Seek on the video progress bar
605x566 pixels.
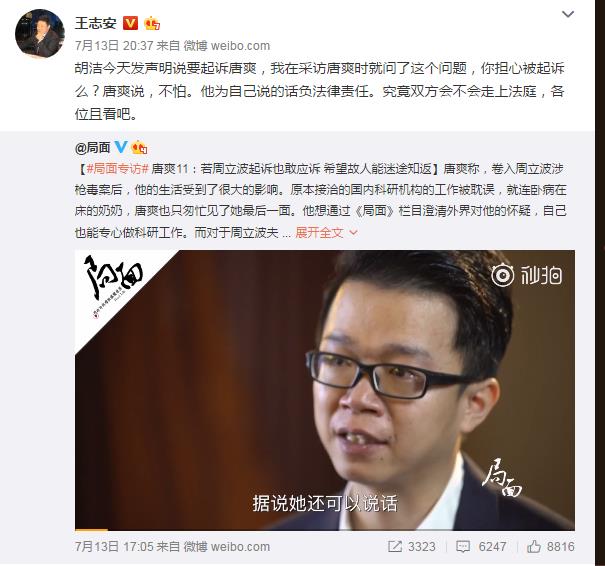(324, 529)
